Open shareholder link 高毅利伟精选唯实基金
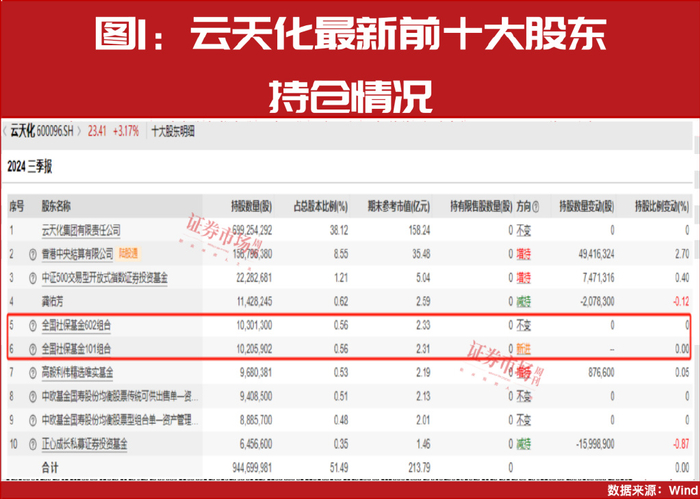This screenshot has width=700, height=499. click(x=77, y=373)
